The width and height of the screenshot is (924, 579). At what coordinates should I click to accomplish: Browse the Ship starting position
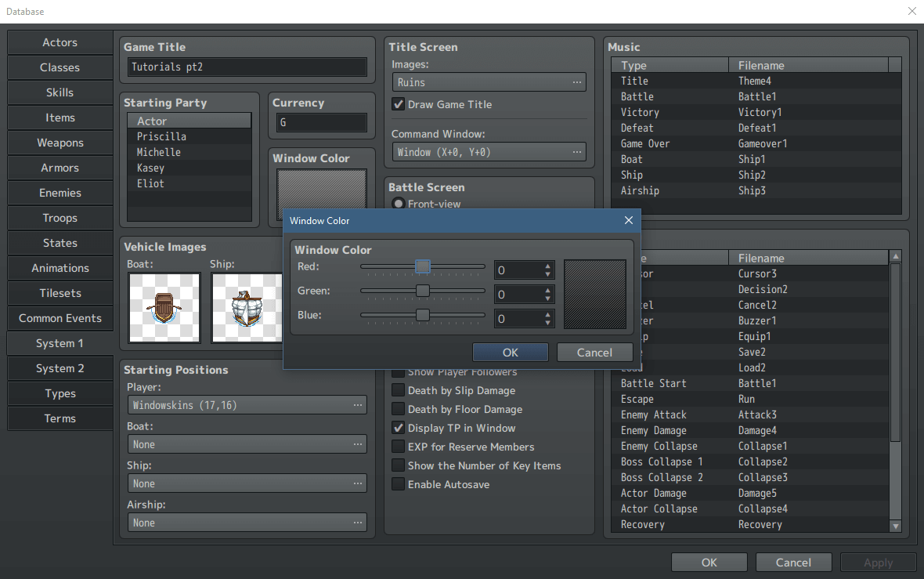coord(359,483)
